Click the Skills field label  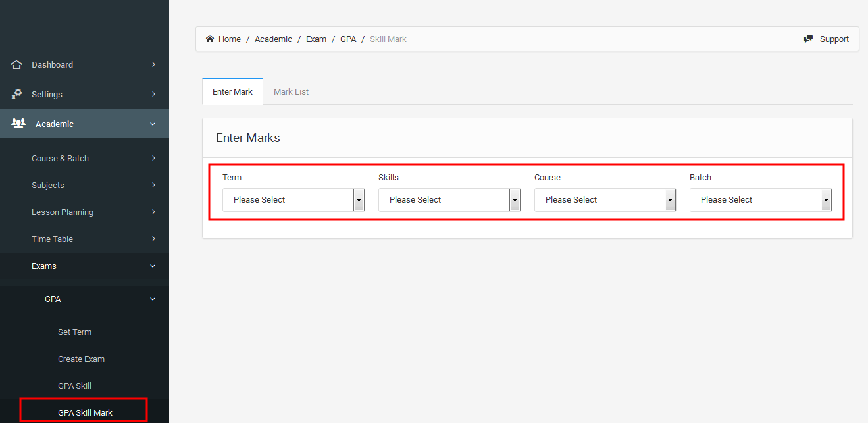388,177
